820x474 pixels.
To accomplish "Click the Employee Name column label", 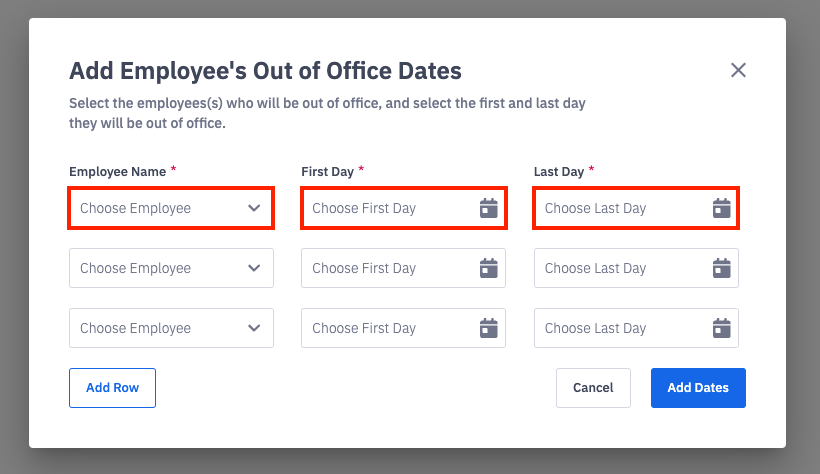I will pyautogui.click(x=116, y=172).
